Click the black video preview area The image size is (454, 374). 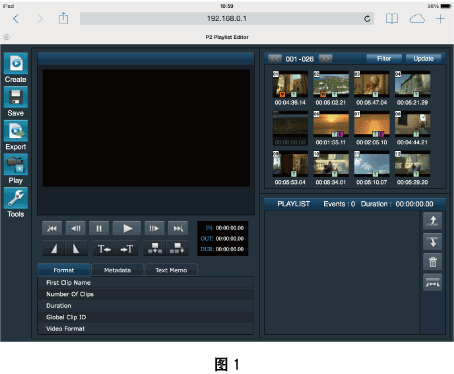[146, 128]
